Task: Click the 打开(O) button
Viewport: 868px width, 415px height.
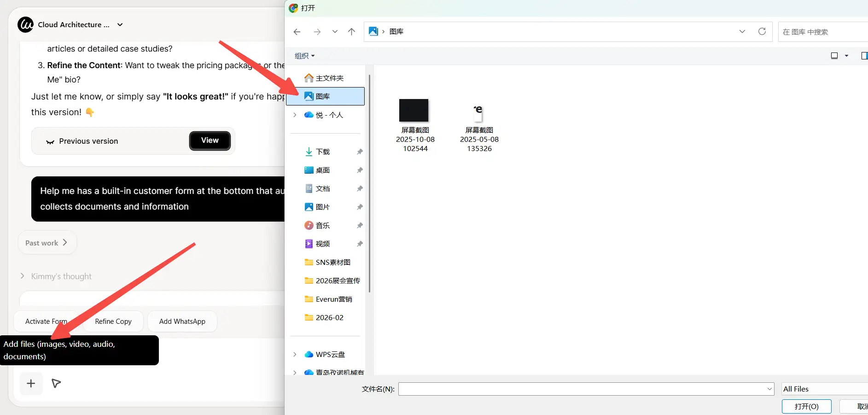Action: coord(806,406)
